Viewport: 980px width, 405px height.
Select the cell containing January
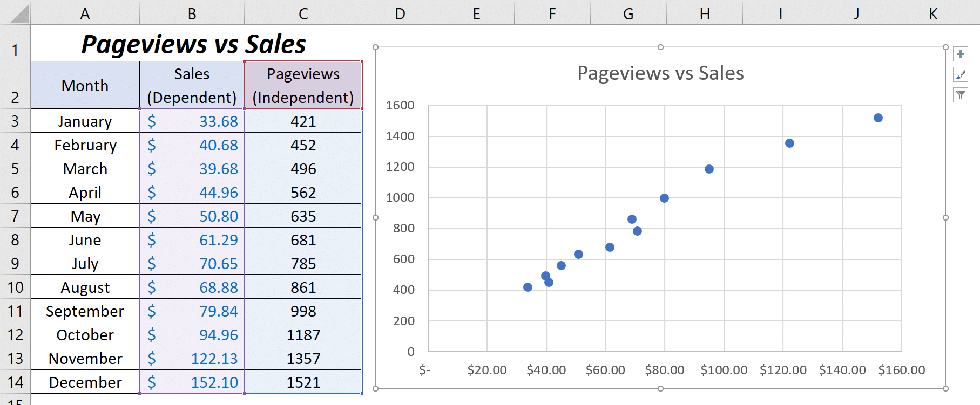pyautogui.click(x=85, y=121)
